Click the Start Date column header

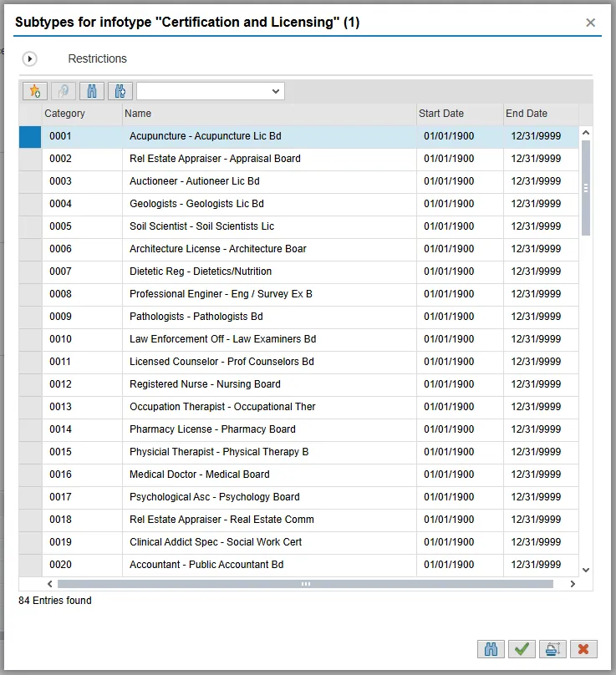[459, 114]
